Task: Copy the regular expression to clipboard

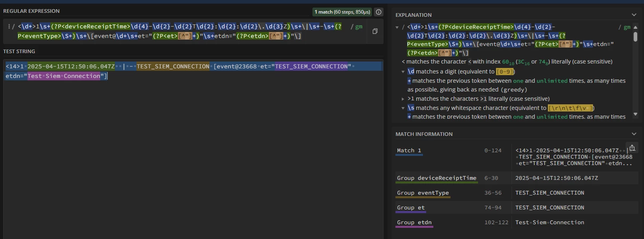Action: coord(375,31)
